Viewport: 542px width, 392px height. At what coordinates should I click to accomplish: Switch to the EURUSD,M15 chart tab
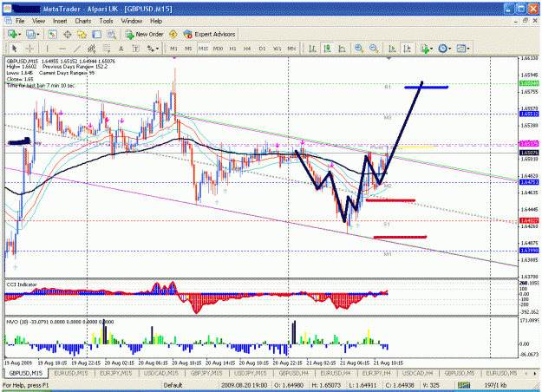pos(71,373)
